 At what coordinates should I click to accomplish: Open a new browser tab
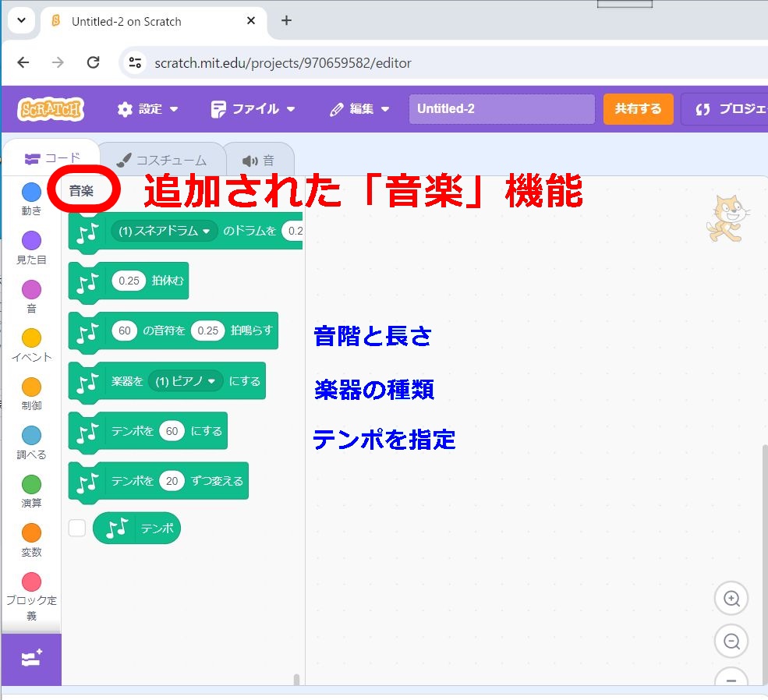click(286, 21)
